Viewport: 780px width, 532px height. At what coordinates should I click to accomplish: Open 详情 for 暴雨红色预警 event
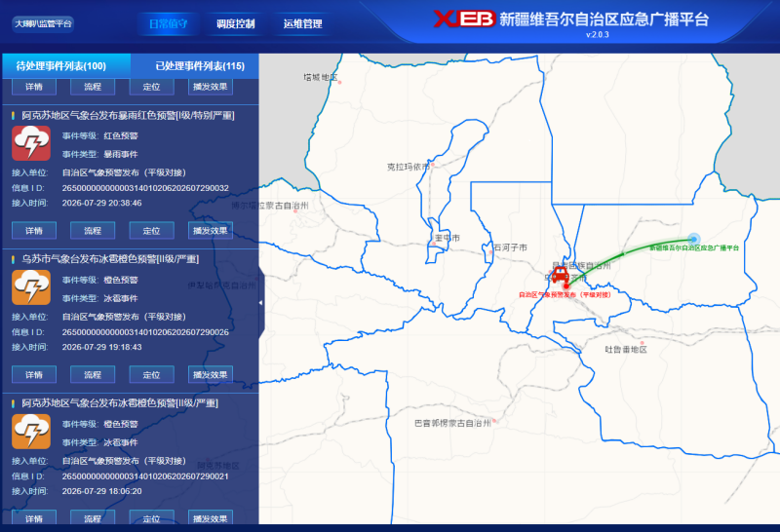(x=34, y=231)
